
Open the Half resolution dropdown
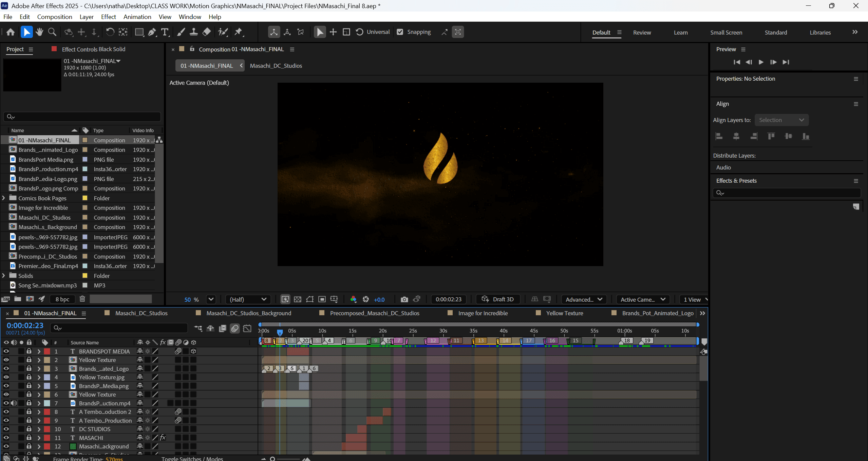pos(248,299)
